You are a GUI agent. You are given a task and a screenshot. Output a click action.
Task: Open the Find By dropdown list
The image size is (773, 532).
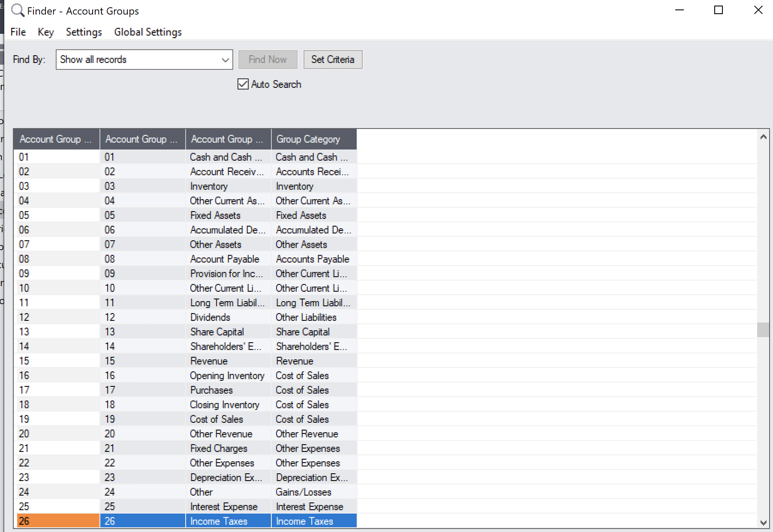[x=225, y=60]
